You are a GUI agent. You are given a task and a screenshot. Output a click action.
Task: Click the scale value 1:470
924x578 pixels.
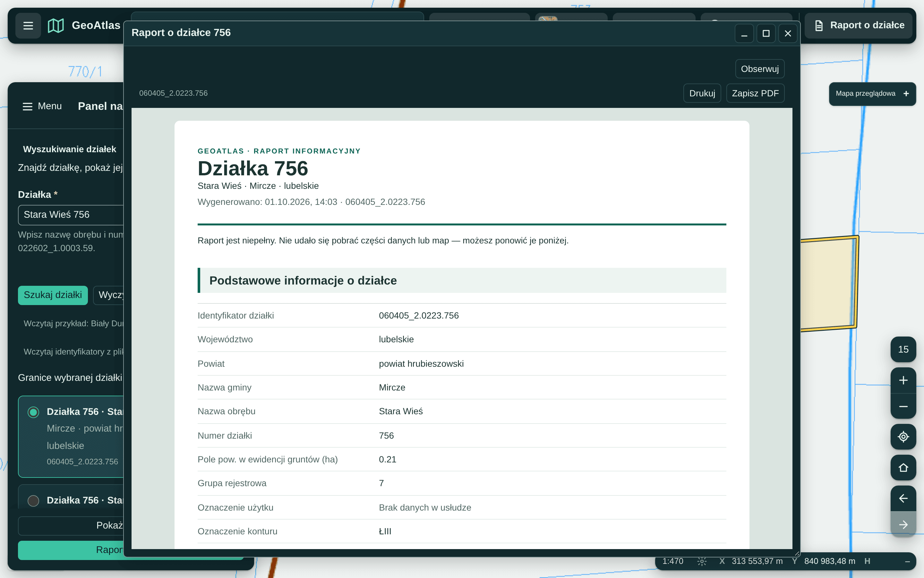click(x=673, y=561)
